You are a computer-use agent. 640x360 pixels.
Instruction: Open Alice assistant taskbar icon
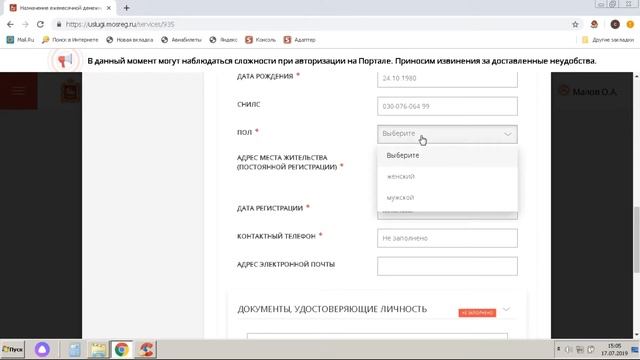point(42,349)
